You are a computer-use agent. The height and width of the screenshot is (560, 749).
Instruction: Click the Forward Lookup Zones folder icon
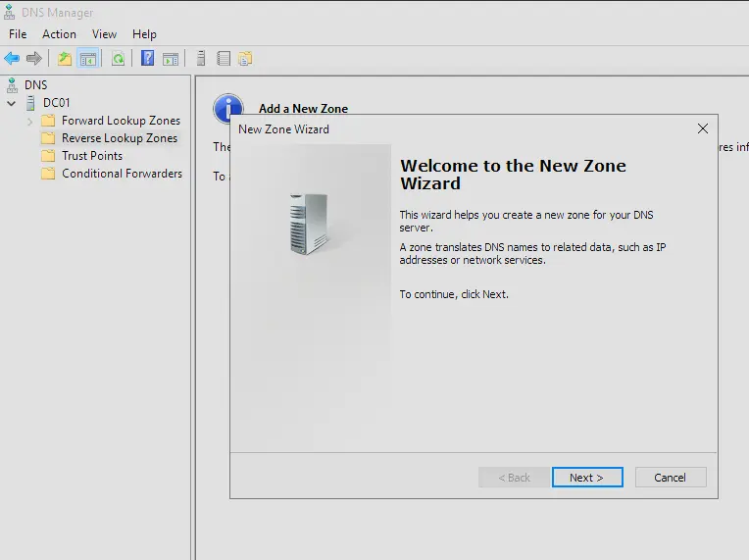coord(48,121)
